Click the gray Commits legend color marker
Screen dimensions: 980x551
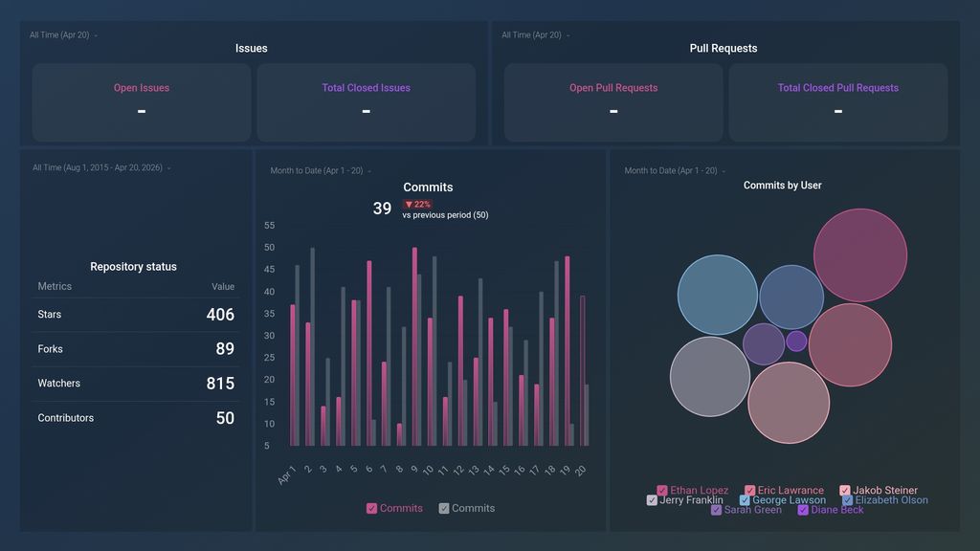click(443, 508)
